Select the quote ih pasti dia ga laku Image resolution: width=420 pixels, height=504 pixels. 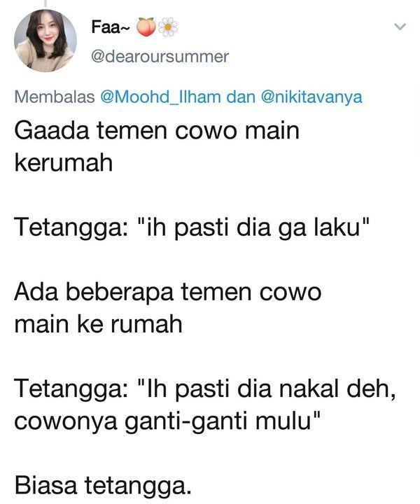(252, 227)
